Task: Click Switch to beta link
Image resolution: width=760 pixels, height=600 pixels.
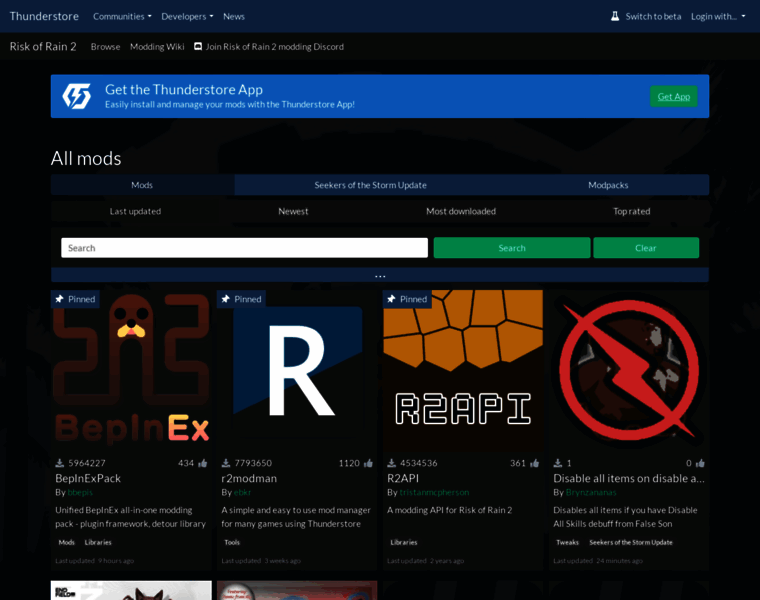Action: click(653, 16)
